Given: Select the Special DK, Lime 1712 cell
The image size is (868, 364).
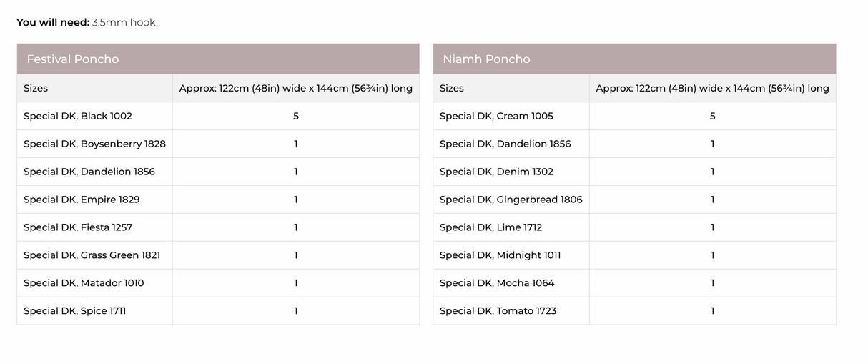Looking at the screenshot, I should [511, 227].
